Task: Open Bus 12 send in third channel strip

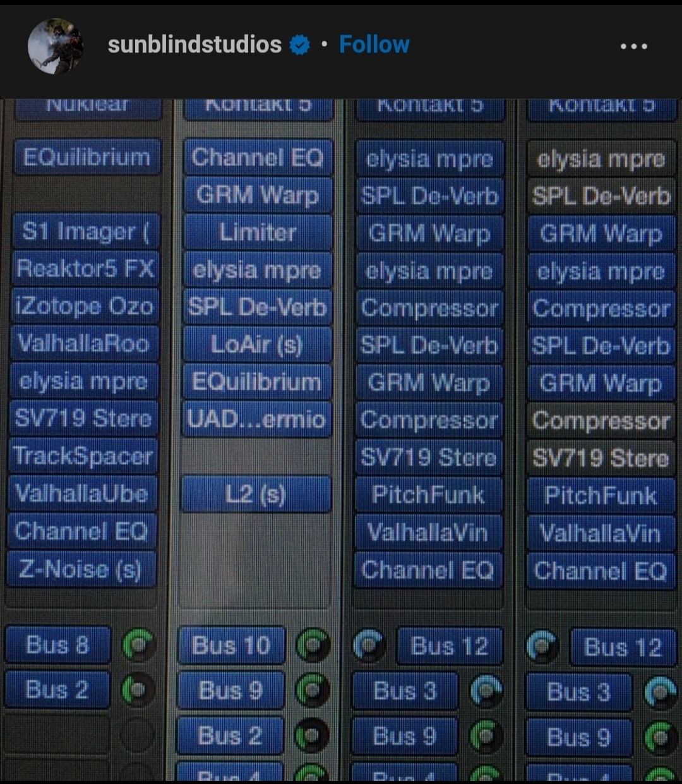Action: click(450, 646)
